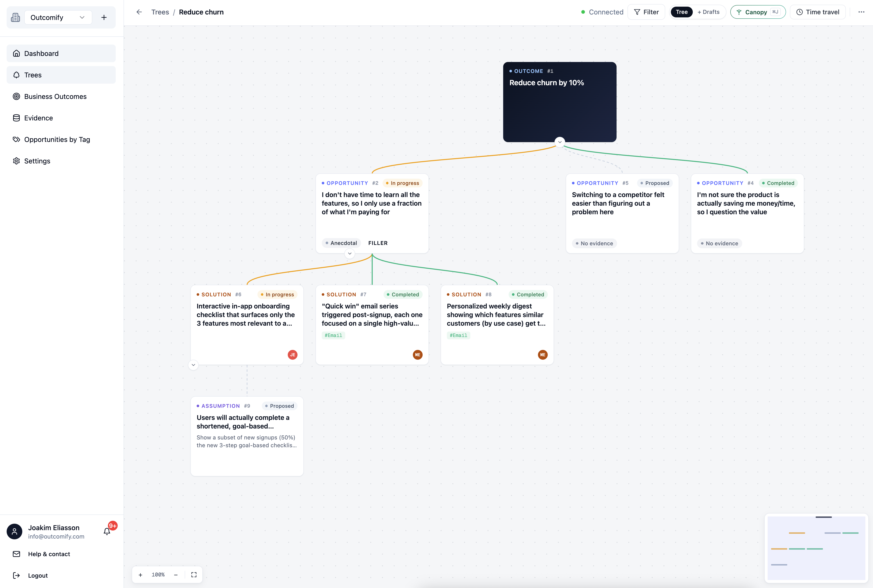Viewport: 873px width, 588px height.
Task: Select the Reduce churn by 10% outcome card
Action: point(559,102)
